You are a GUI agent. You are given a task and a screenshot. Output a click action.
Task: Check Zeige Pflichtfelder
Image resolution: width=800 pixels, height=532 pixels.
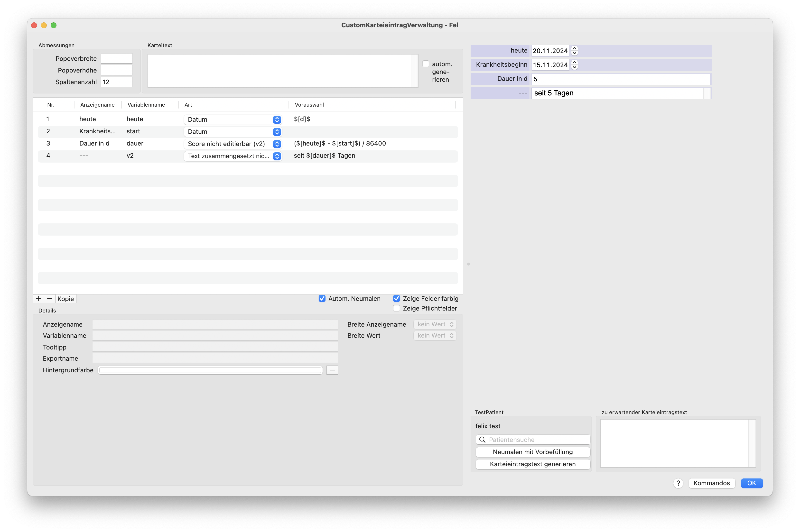396,308
